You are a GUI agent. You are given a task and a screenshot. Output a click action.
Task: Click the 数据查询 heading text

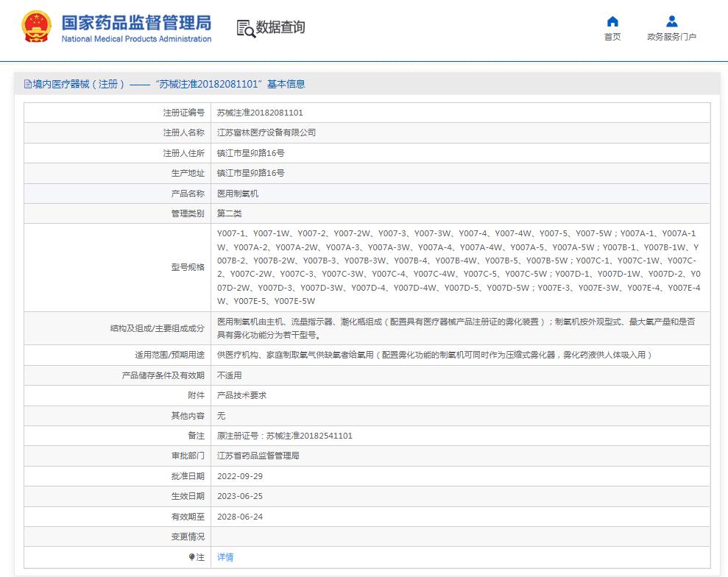(280, 28)
